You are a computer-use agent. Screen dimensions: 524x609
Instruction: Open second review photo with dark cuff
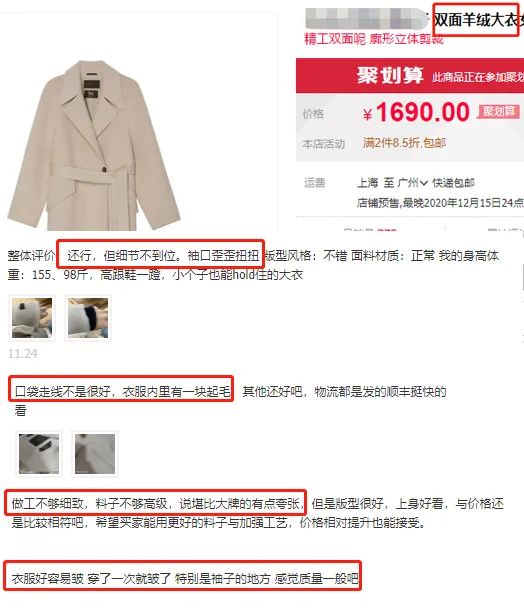tap(88, 318)
